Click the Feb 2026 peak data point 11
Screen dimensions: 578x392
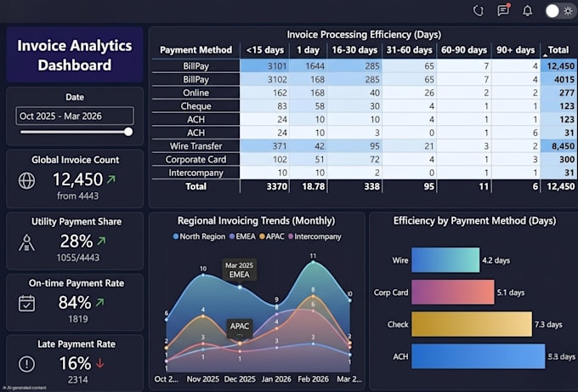click(x=313, y=262)
